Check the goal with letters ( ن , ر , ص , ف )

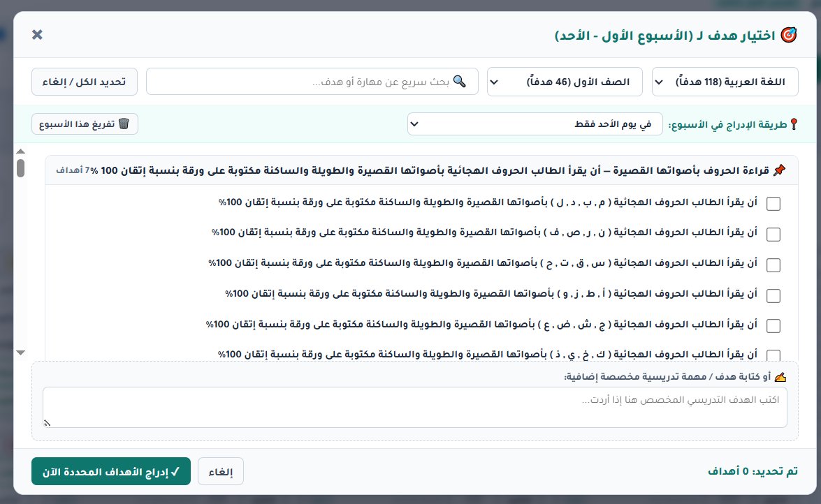[773, 234]
